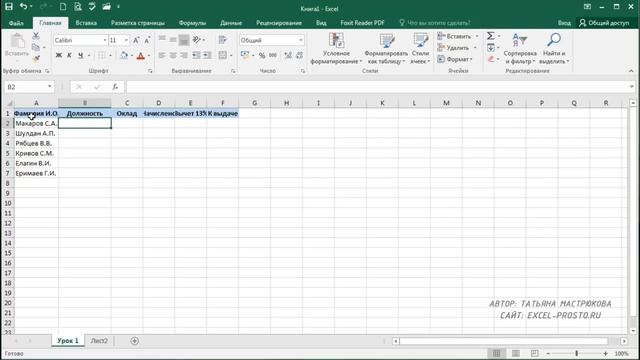The width and height of the screenshot is (640, 360).
Task: Switch to Разметка страницы tab
Action: point(138,23)
